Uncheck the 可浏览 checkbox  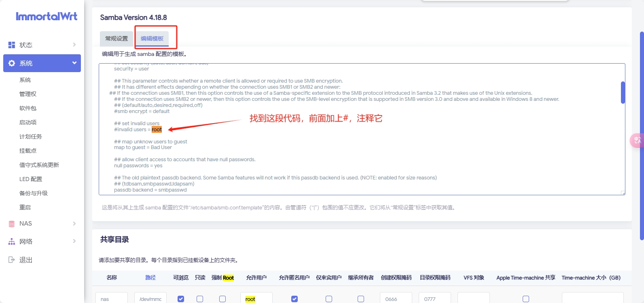pyautogui.click(x=181, y=299)
